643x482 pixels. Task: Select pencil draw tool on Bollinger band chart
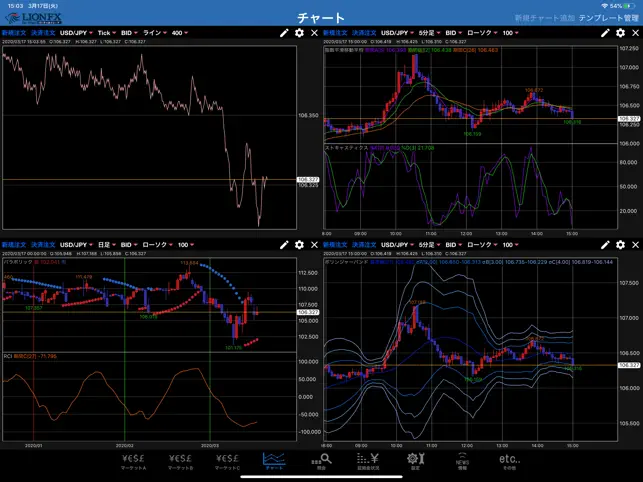coord(605,244)
